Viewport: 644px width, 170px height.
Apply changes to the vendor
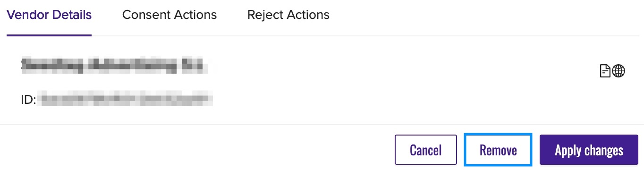click(589, 150)
